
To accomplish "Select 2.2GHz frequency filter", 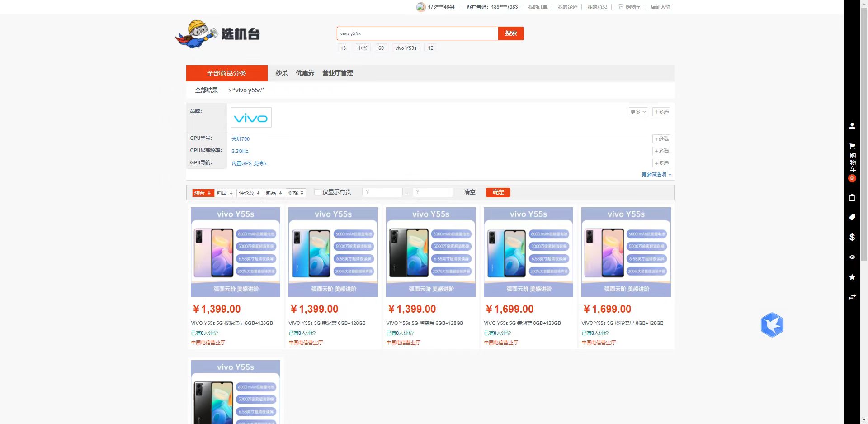I will point(240,151).
